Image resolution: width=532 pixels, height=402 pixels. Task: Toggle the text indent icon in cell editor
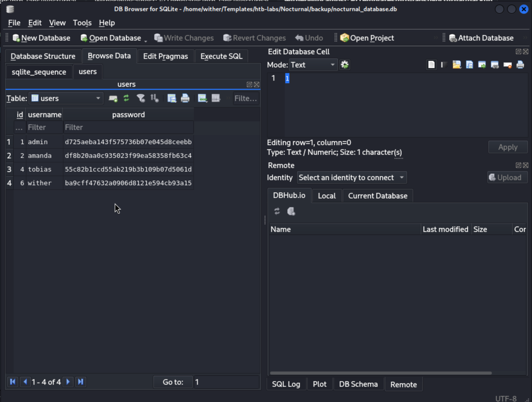point(444,65)
